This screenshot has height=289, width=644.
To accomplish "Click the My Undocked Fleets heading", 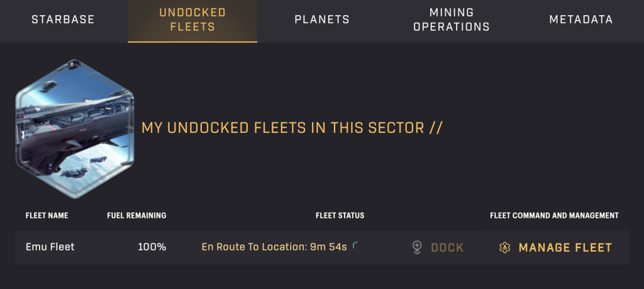I will tap(292, 128).
